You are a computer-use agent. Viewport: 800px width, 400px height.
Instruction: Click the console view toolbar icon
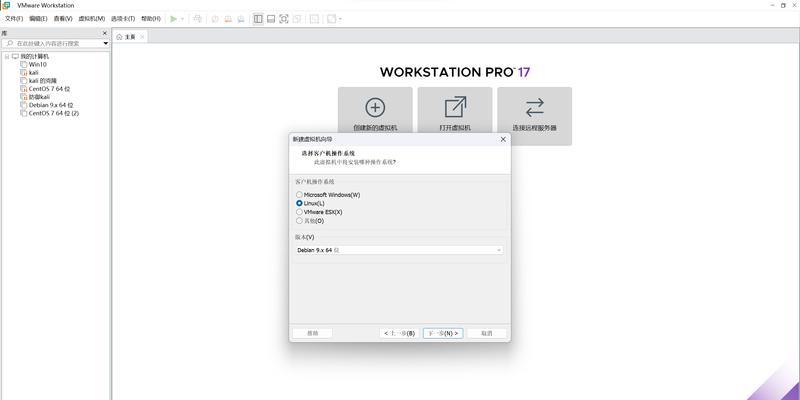[314, 19]
